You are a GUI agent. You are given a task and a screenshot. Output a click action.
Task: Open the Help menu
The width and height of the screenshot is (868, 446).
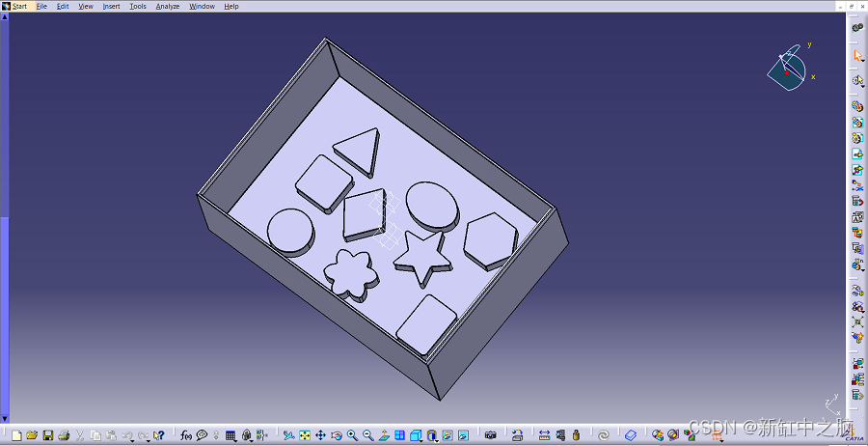pos(231,6)
